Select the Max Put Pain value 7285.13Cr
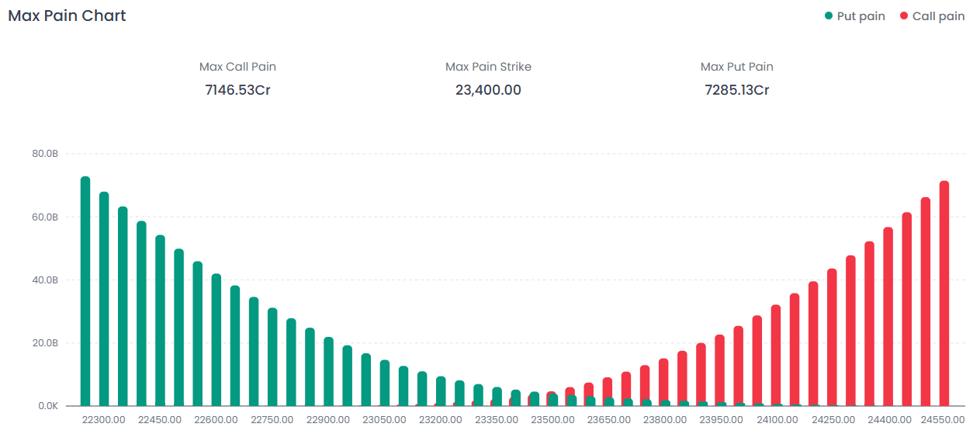980x441 pixels. tap(736, 90)
